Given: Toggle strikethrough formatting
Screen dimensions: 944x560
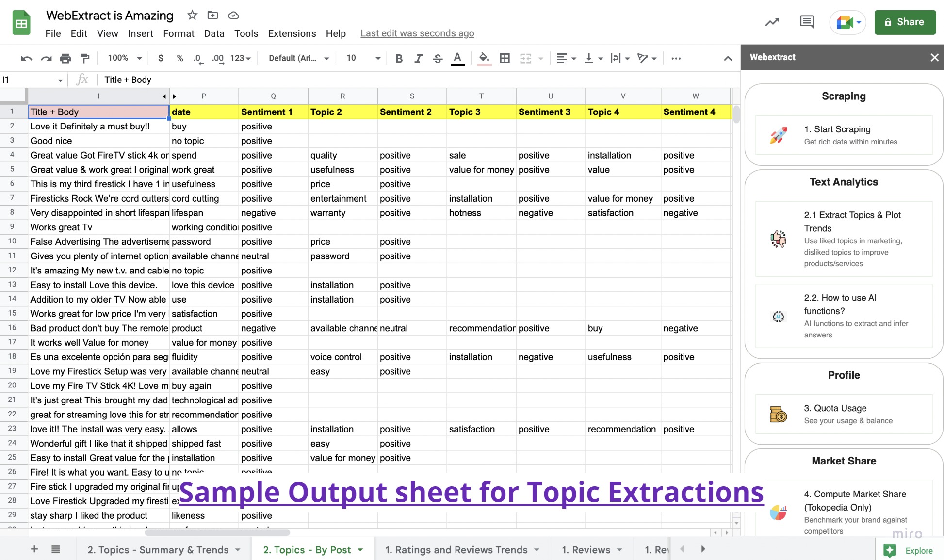Looking at the screenshot, I should click(438, 59).
